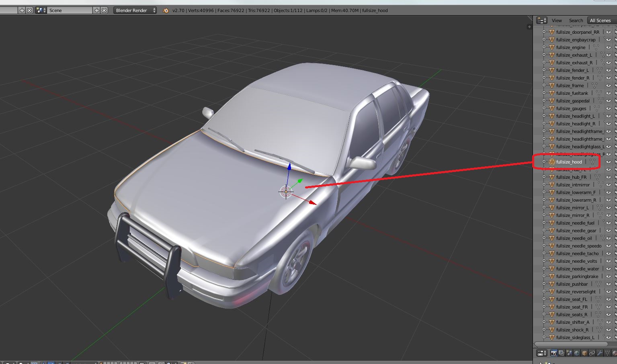Toggle visibility of fullsize_fueltank
The height and width of the screenshot is (364, 617).
609,93
